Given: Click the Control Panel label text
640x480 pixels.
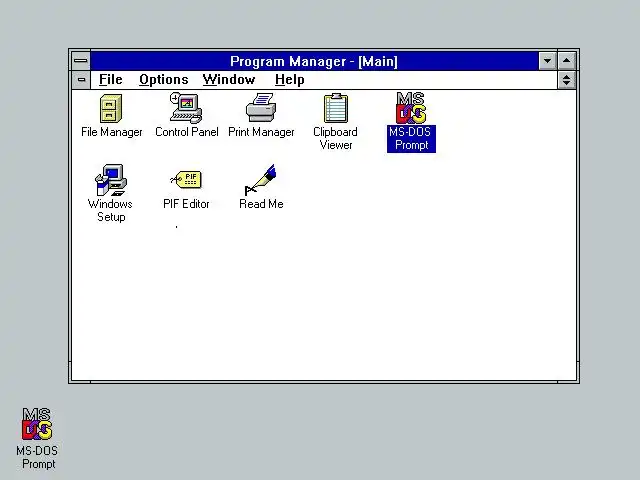Looking at the screenshot, I should tap(187, 132).
